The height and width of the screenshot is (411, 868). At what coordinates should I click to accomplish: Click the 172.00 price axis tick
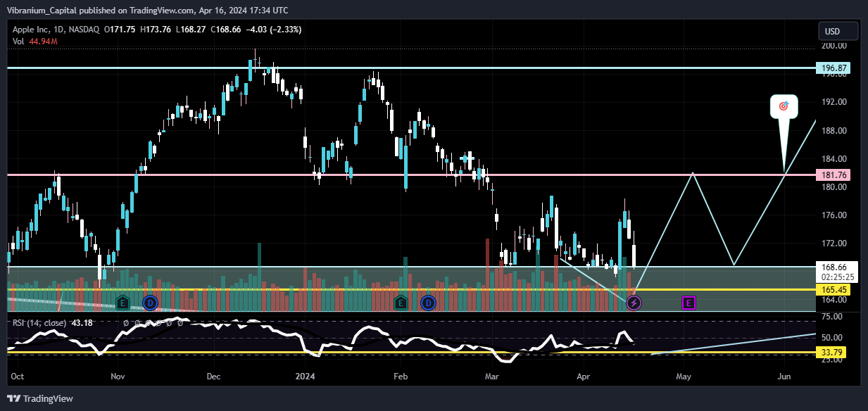pos(834,244)
